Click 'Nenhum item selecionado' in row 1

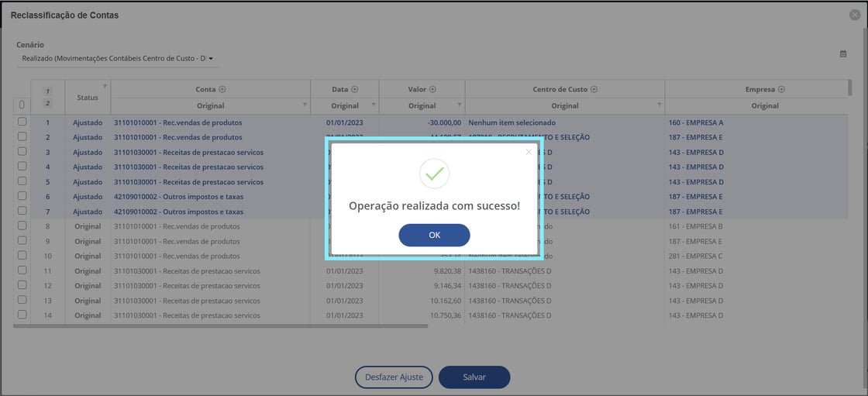click(x=512, y=122)
